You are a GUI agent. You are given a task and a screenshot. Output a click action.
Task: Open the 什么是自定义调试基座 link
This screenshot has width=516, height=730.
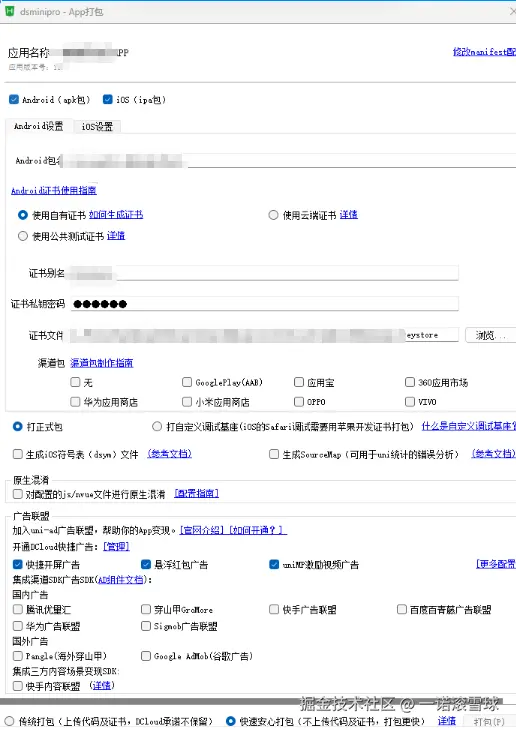(468, 426)
